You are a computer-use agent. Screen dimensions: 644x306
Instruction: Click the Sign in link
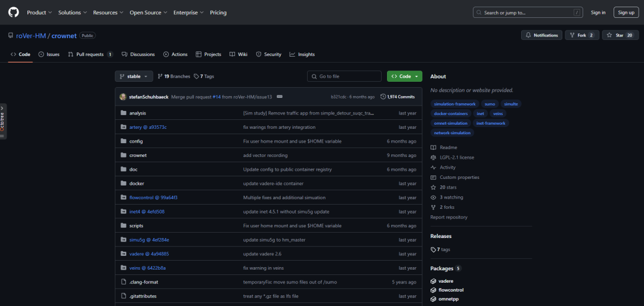click(x=598, y=13)
